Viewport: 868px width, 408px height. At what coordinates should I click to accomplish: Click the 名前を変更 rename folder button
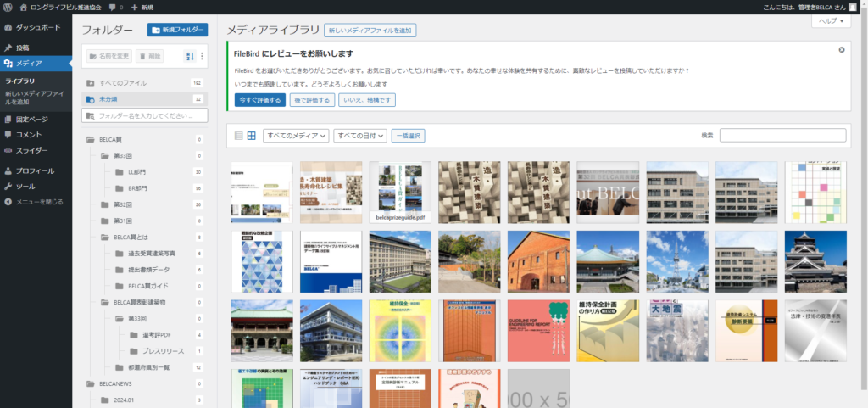tap(109, 56)
